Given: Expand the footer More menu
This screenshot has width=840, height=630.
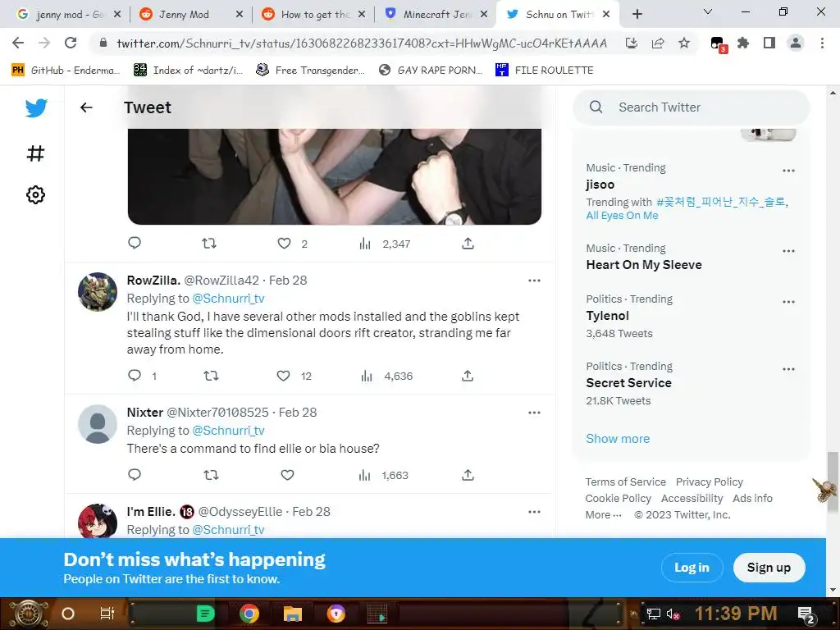Looking at the screenshot, I should tap(604, 515).
